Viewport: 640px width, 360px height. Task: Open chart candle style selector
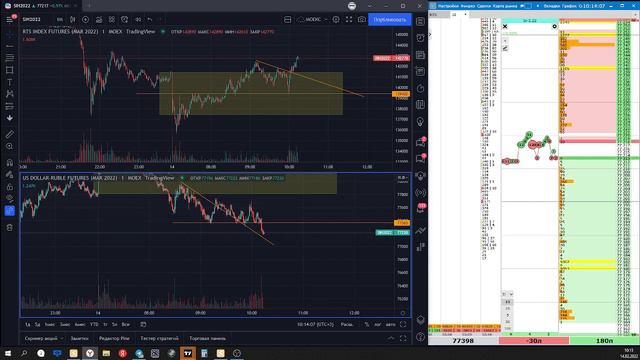[x=73, y=19]
